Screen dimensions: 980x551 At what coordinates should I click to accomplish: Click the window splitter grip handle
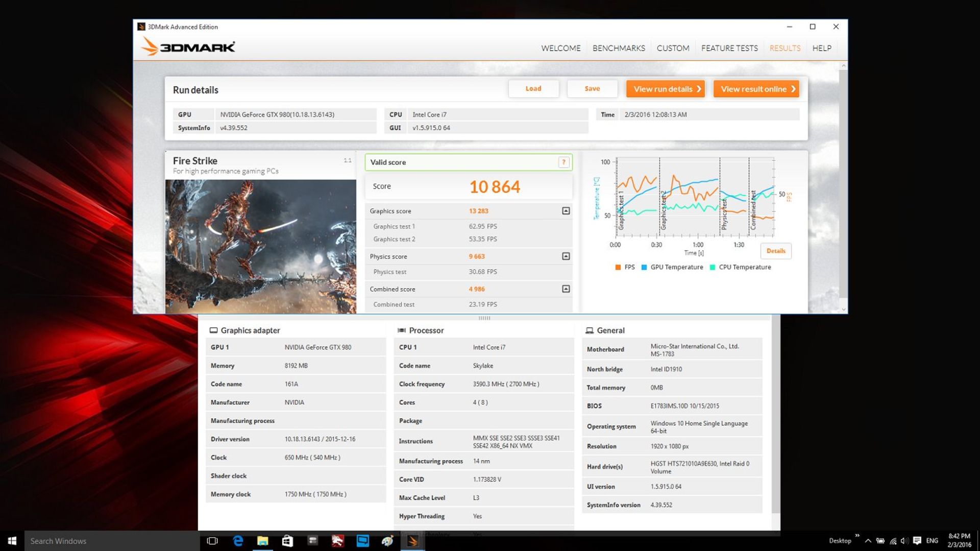[x=484, y=318]
